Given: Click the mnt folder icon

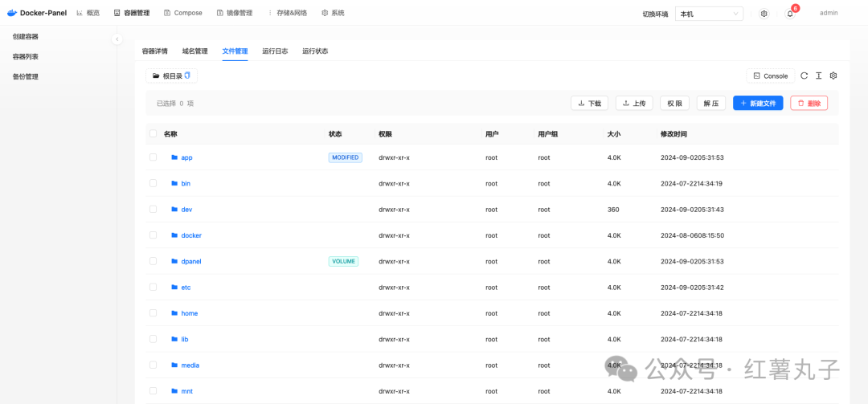Looking at the screenshot, I should click(174, 391).
